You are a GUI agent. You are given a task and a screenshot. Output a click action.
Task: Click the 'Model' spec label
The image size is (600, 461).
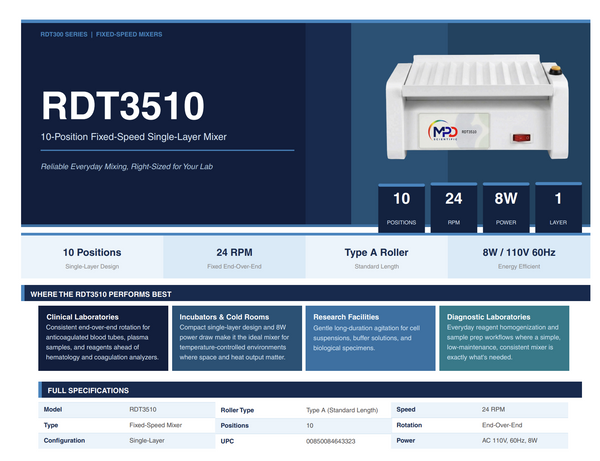[x=53, y=409]
